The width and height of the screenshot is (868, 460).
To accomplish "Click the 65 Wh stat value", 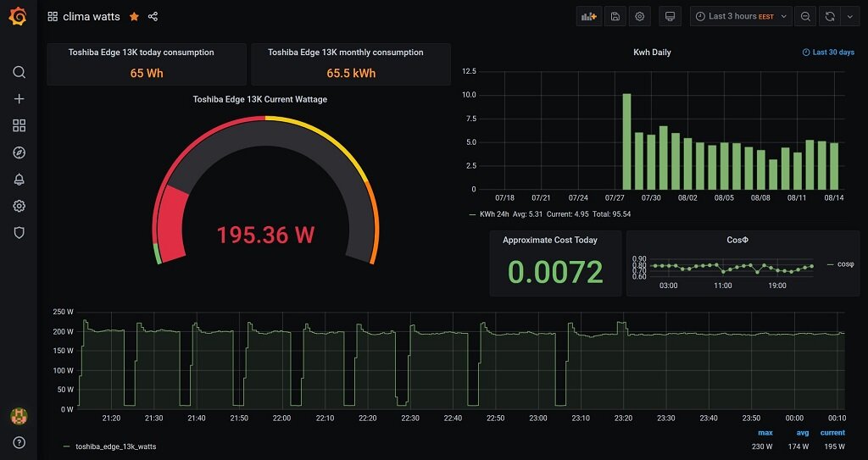I will [147, 73].
